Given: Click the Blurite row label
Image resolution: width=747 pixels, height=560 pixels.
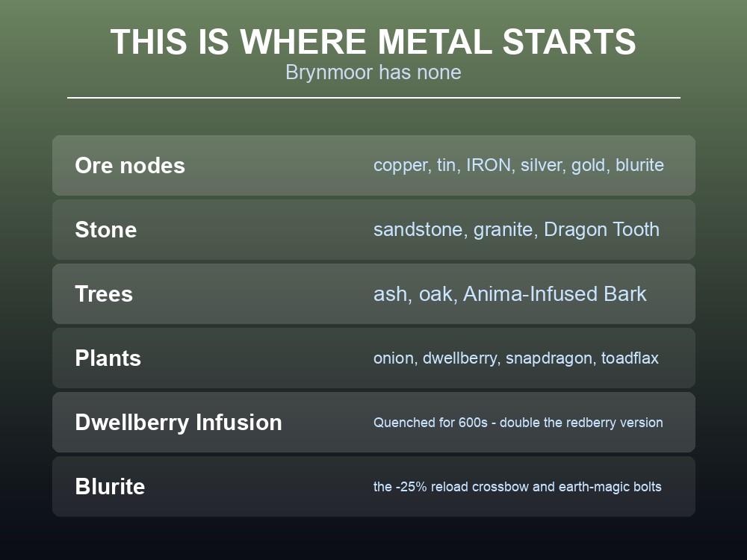Looking at the screenshot, I should 110,487.
